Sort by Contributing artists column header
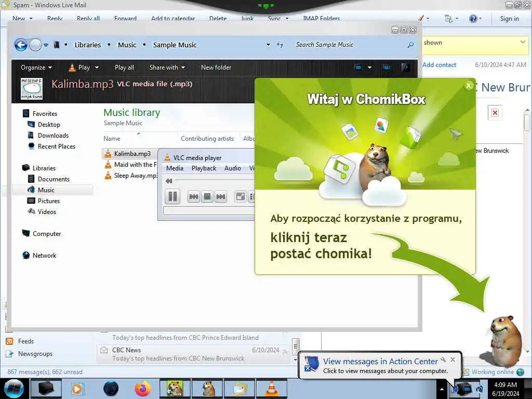The image size is (532, 399). [207, 138]
